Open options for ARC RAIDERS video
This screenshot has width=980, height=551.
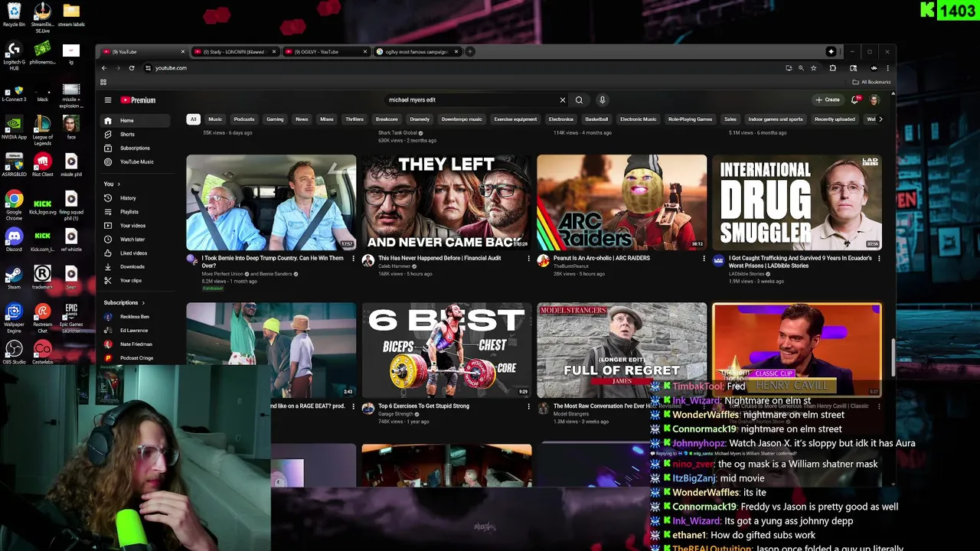point(704,259)
